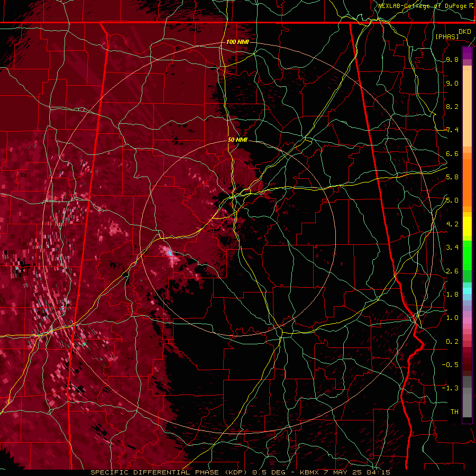Image resolution: width=476 pixels, height=476 pixels.
Task: Click the [PHAS] legend label
Action: point(447,36)
